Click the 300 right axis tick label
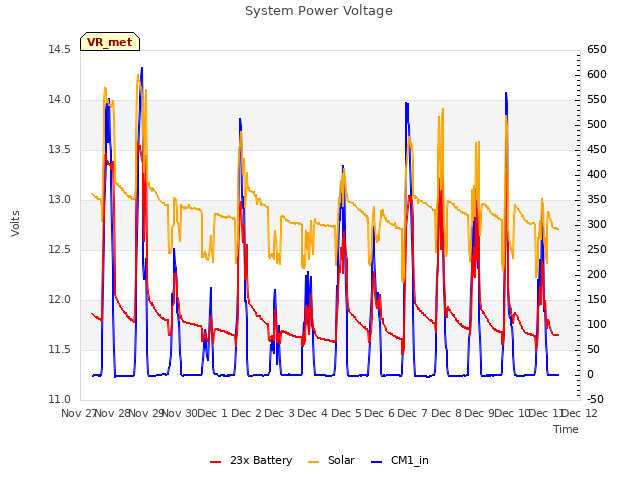Screen dimensions: 640x480 pyautogui.click(x=597, y=224)
